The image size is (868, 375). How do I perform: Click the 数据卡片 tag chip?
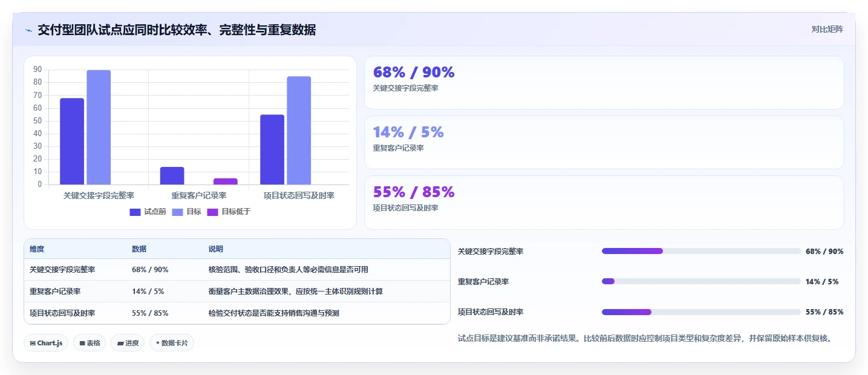pyautogui.click(x=172, y=343)
